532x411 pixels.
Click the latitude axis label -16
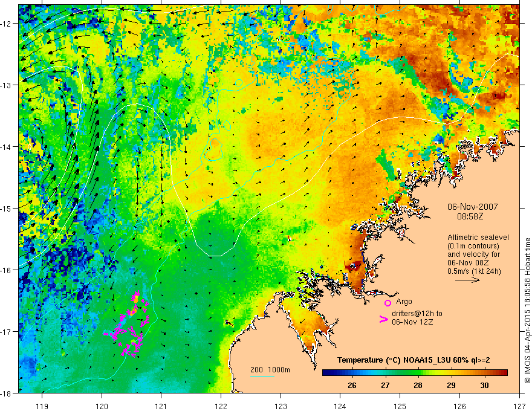coord(7,270)
